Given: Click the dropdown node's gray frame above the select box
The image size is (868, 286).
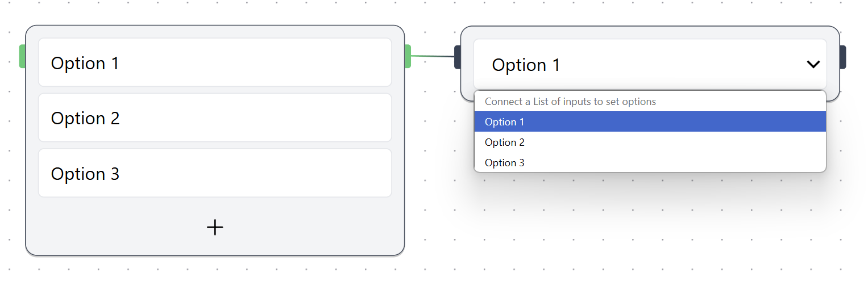Looking at the screenshot, I should (x=650, y=33).
